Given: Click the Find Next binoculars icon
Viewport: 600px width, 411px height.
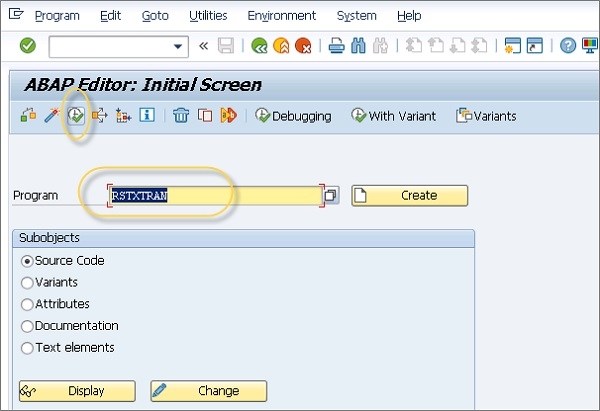Looking at the screenshot, I should pos(380,46).
